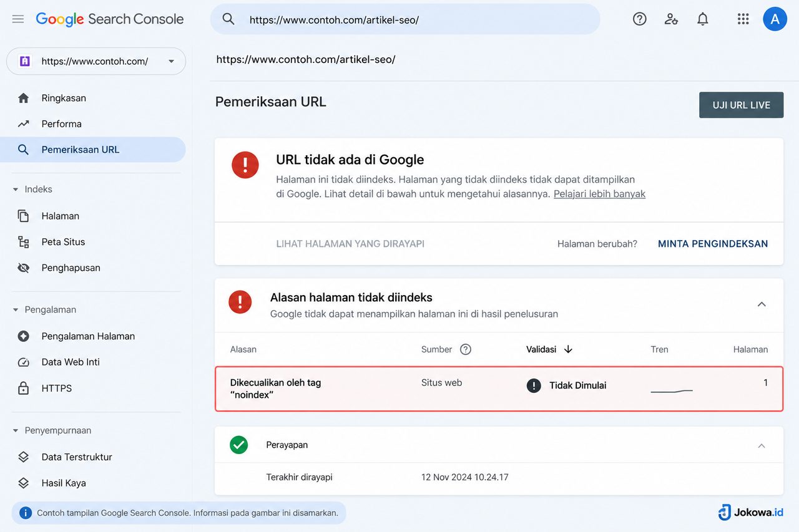
Task: Click the Terakhir dirayapi label
Action: [300, 477]
